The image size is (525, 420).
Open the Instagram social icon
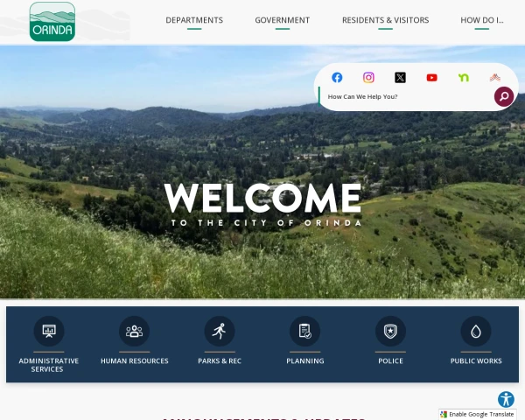368,78
